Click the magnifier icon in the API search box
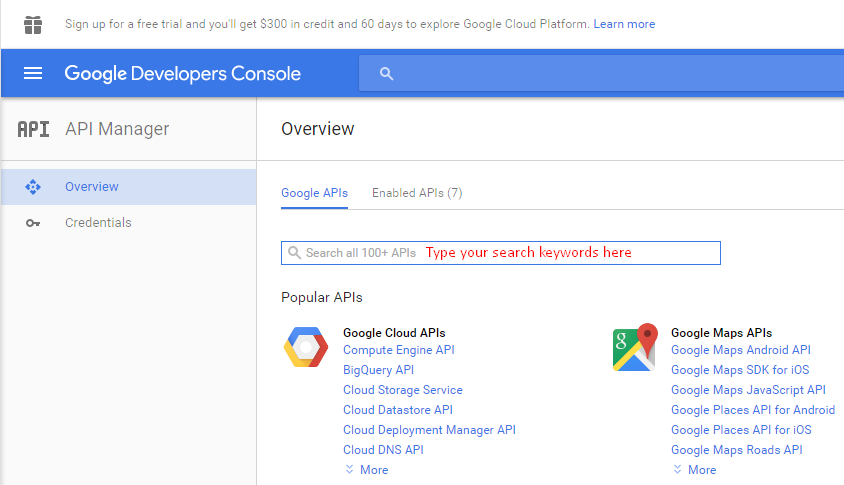Screen dimensions: 844x485 coord(294,253)
